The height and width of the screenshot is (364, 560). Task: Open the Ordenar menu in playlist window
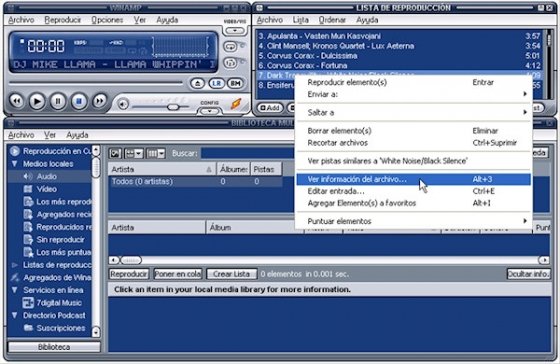[332, 20]
